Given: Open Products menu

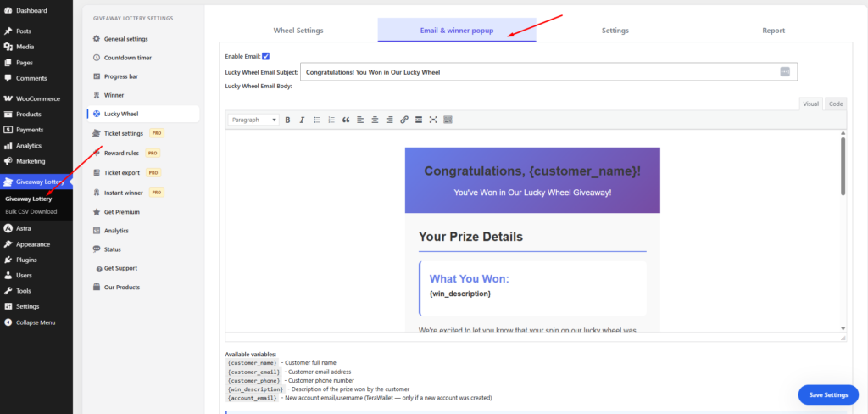Looking at the screenshot, I should pos(36,115).
